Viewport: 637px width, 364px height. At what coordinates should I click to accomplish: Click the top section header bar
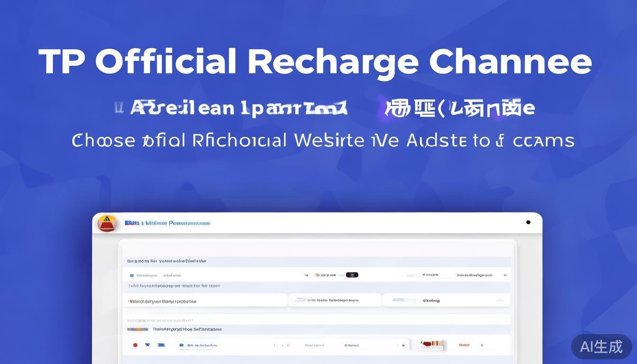point(316,261)
